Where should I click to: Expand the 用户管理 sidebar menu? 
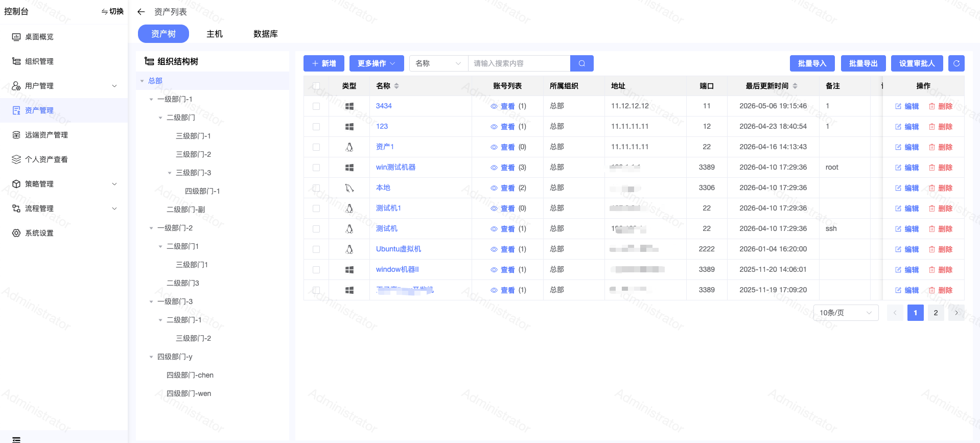(x=64, y=86)
